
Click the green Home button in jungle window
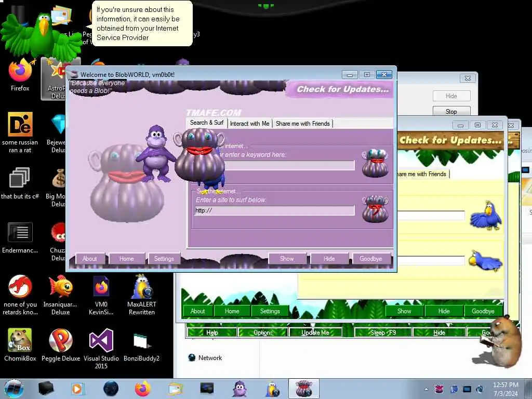232,311
